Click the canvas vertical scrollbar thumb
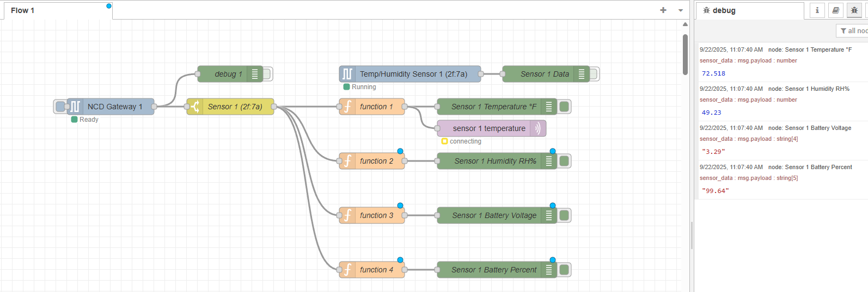 click(x=685, y=54)
